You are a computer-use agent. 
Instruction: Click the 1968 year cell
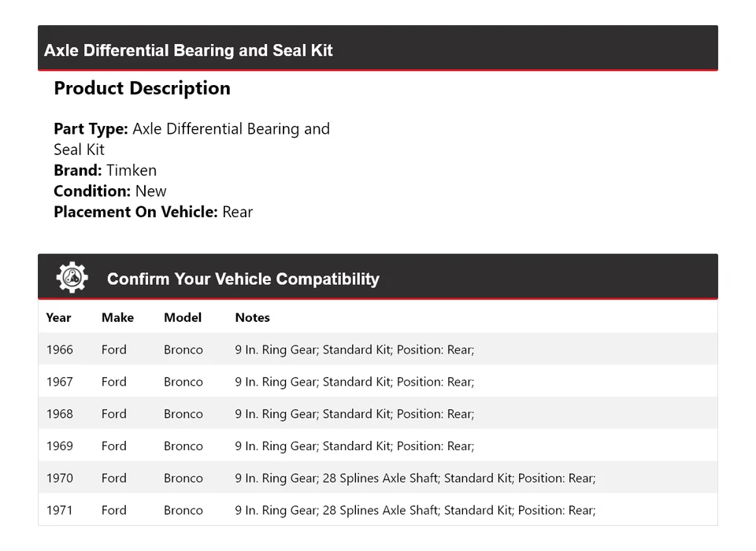[59, 414]
